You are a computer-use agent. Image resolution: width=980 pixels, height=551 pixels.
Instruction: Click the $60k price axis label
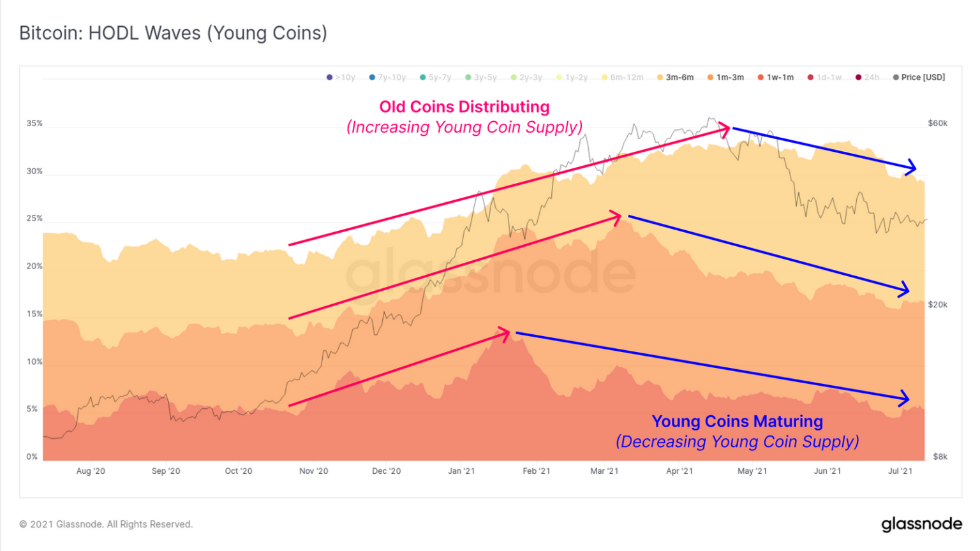coord(937,123)
